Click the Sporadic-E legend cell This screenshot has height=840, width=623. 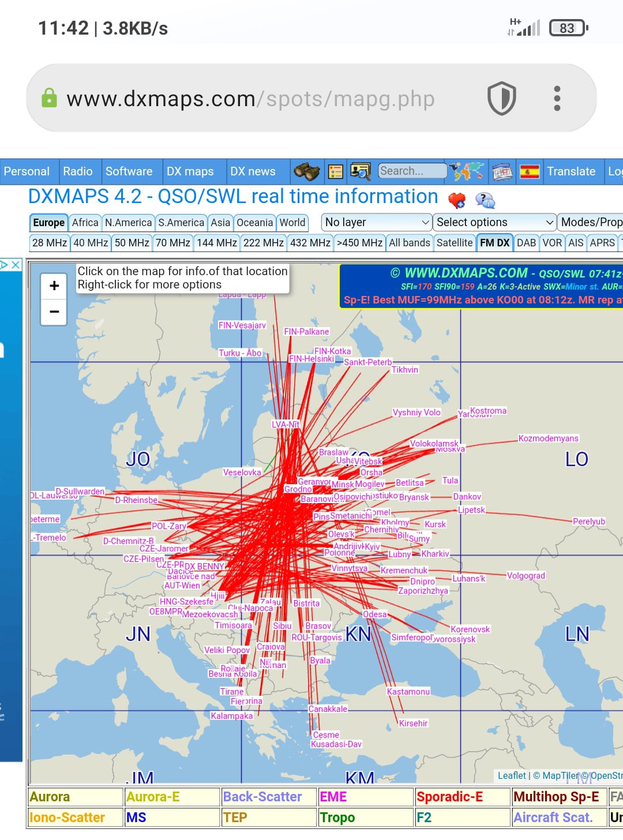point(463,797)
